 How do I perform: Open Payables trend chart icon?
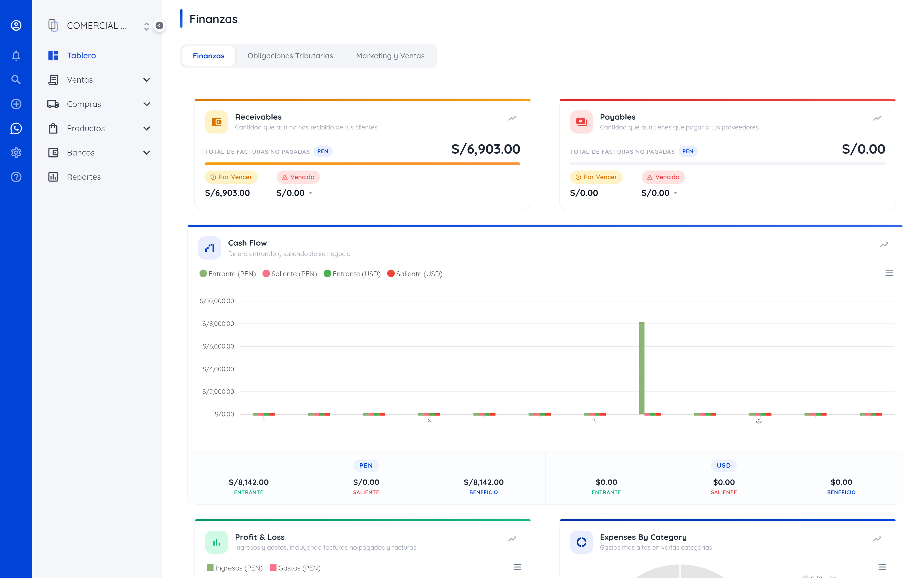tap(877, 118)
